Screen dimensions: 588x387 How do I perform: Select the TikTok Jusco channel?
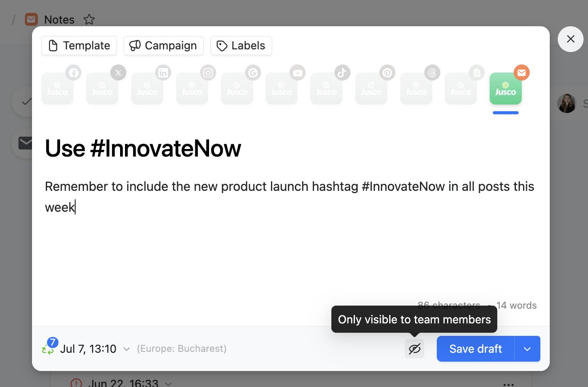(326, 89)
